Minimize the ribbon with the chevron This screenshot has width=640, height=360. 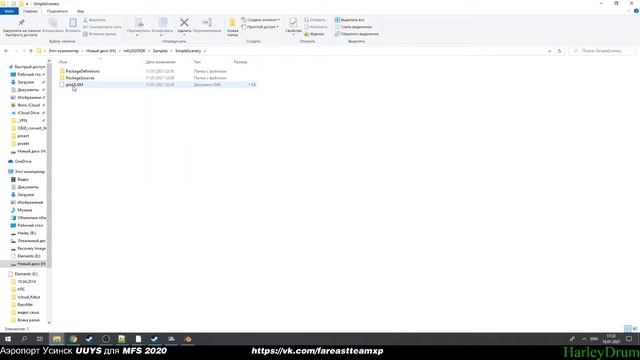pos(629,11)
